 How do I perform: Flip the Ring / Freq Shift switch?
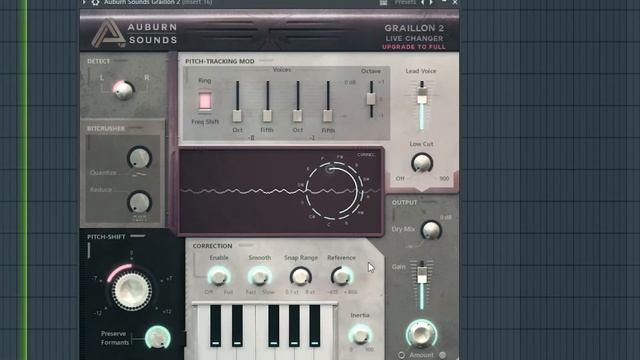point(205,100)
